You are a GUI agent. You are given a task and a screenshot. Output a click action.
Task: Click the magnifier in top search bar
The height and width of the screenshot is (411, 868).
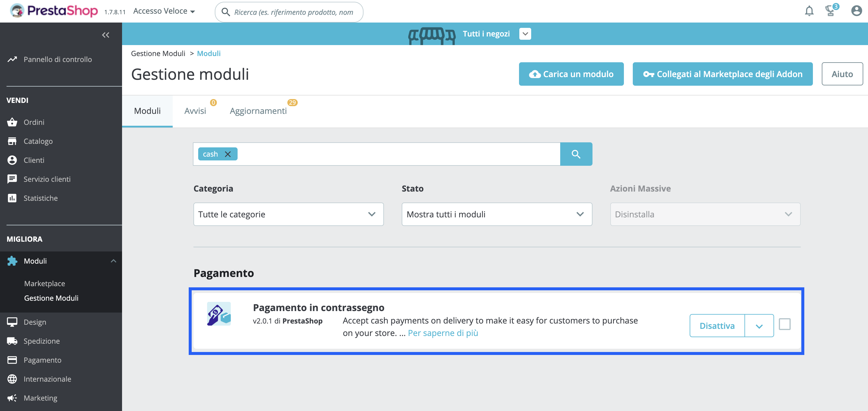tap(225, 12)
